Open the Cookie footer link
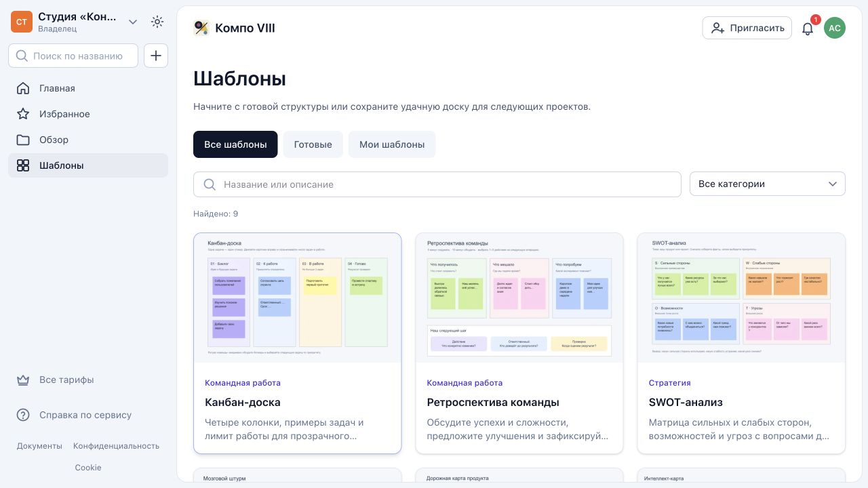The image size is (868, 488). point(88,468)
